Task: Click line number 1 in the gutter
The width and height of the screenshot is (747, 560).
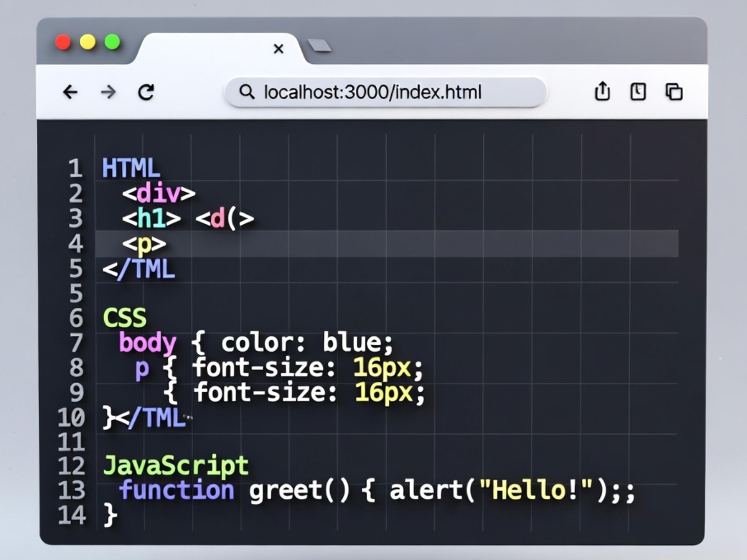Action: [75, 169]
